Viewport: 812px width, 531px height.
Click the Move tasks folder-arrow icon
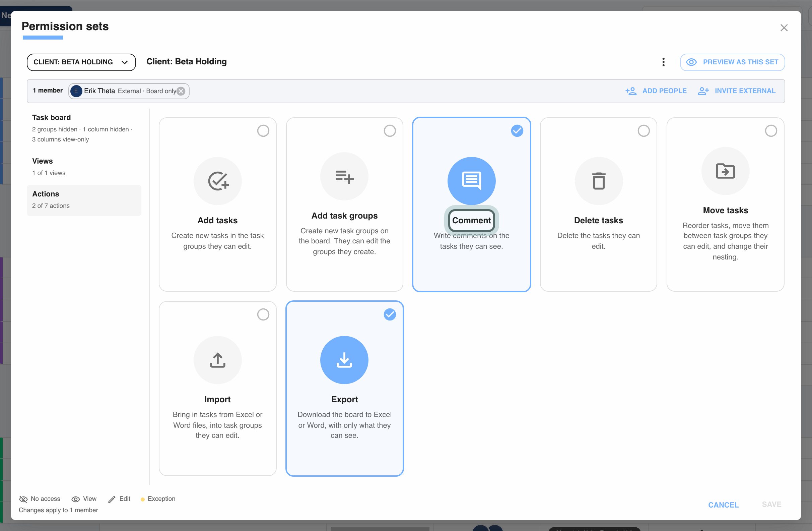point(725,171)
